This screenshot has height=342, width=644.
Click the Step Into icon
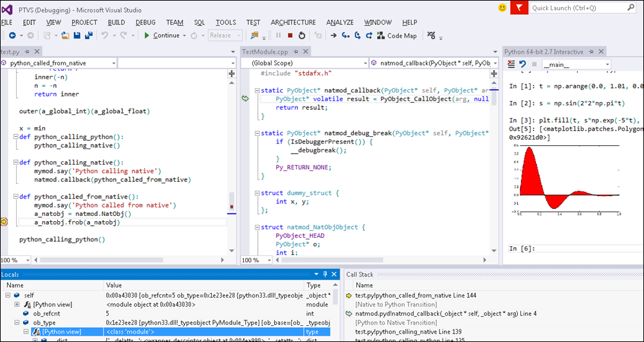click(347, 35)
